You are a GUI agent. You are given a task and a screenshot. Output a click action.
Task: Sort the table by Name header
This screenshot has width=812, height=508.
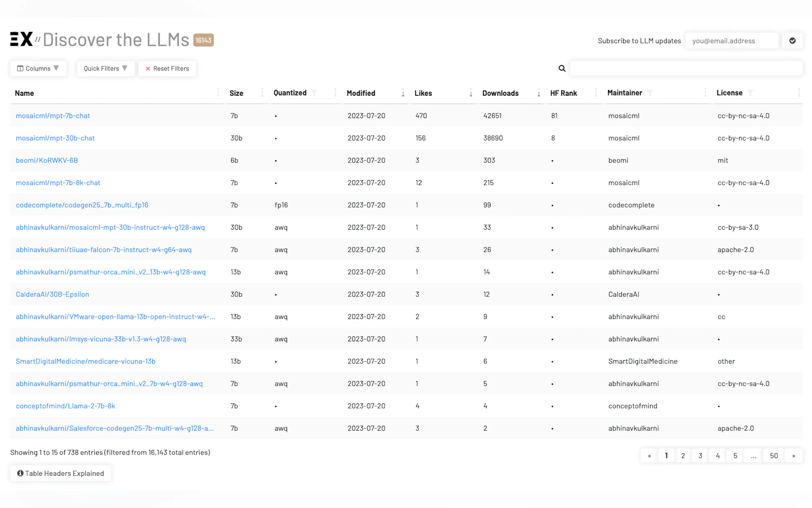tap(25, 93)
